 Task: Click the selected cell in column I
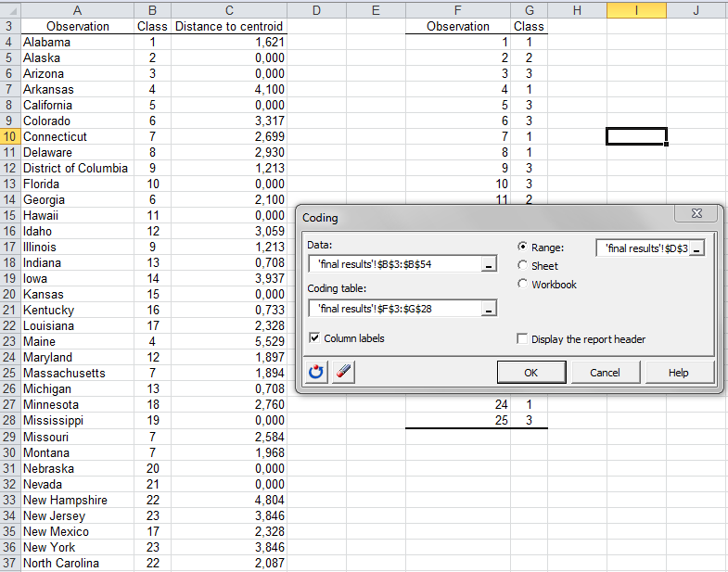636,136
